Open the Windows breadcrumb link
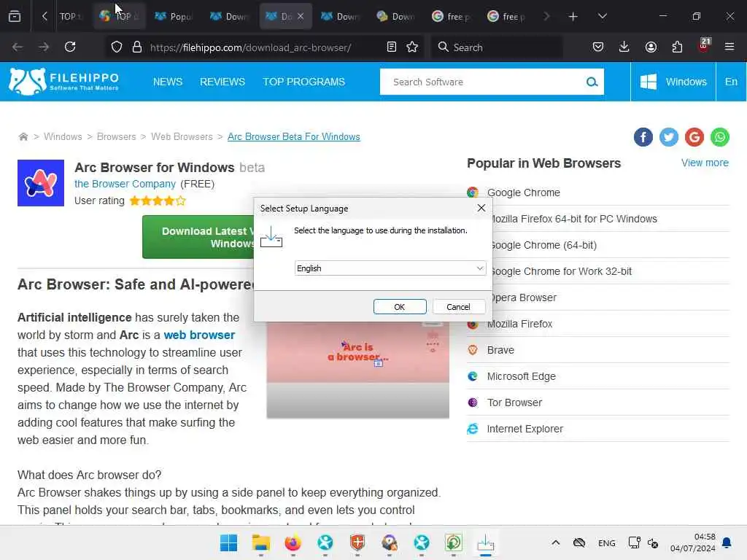The width and height of the screenshot is (747, 560). (63, 136)
